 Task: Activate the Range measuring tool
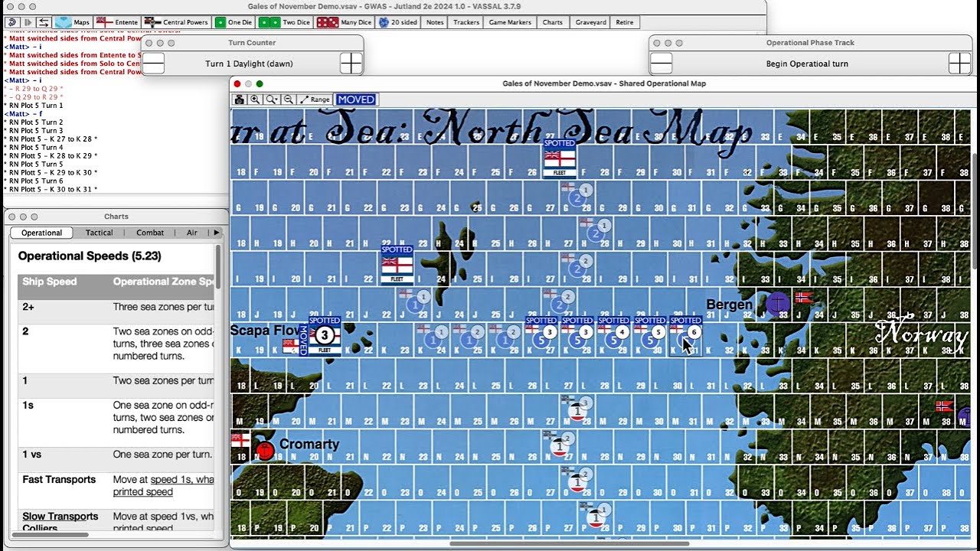coord(315,99)
